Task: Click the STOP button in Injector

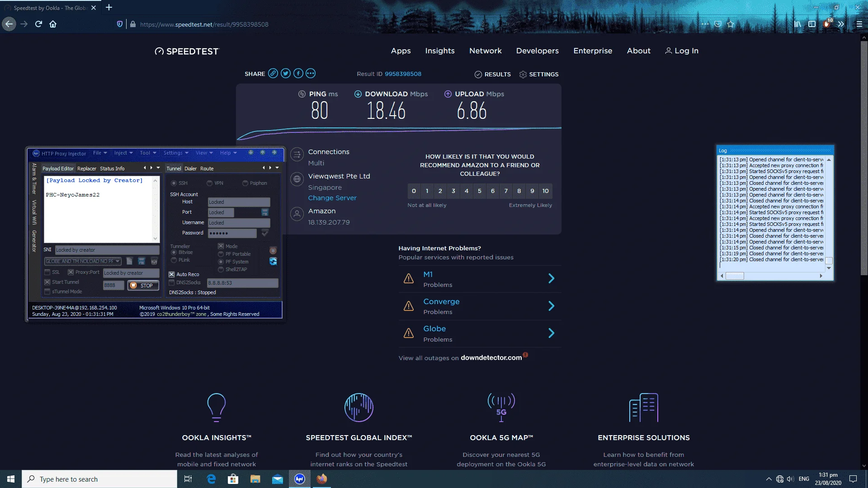Action: tap(143, 285)
